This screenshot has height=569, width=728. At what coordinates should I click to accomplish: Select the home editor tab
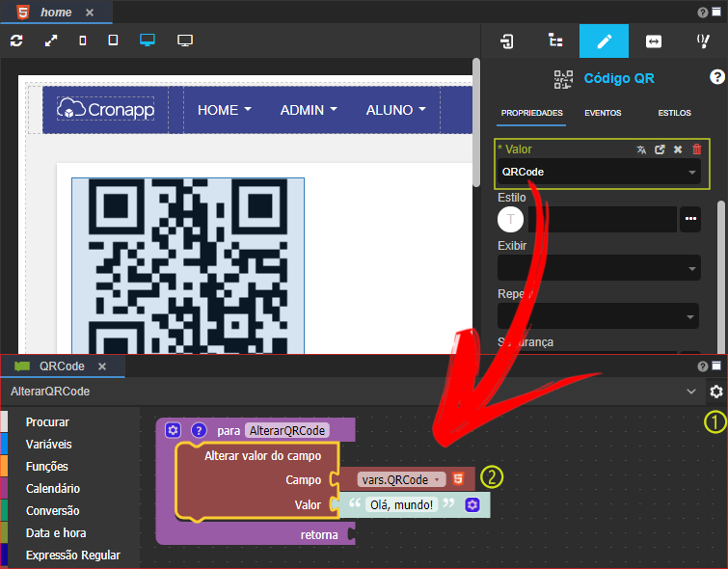(56, 13)
